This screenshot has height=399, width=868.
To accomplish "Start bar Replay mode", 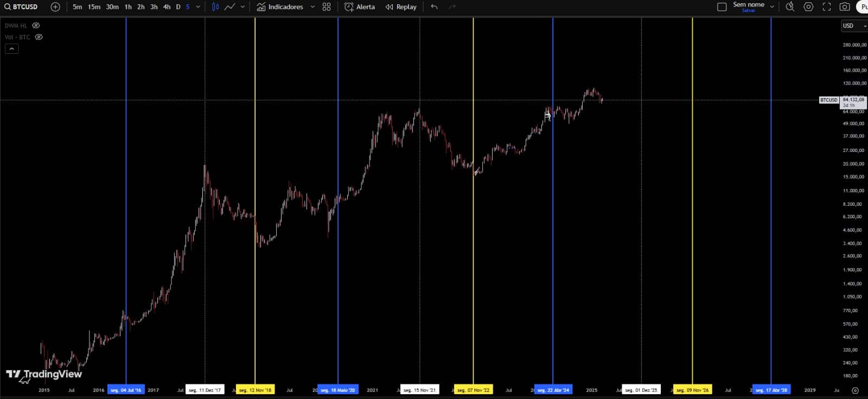I will [401, 7].
